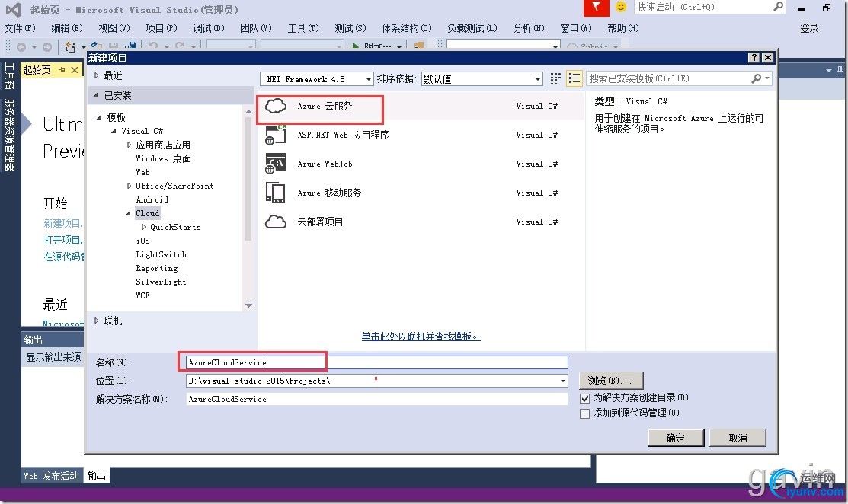Follow the 单击此处以联机并查找模板 link
This screenshot has width=848, height=504.
tap(421, 337)
